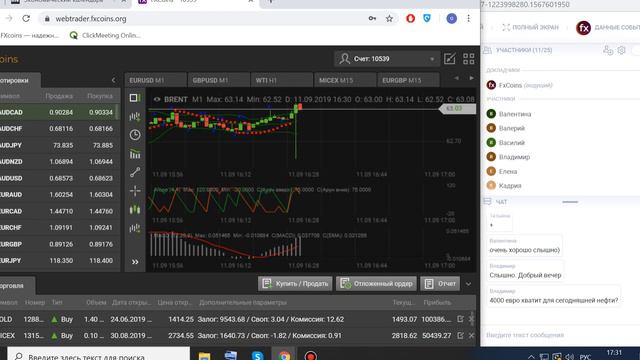Expand the dropdown arrow next to Отчет
This screenshot has width=640, height=360.
tap(468, 284)
